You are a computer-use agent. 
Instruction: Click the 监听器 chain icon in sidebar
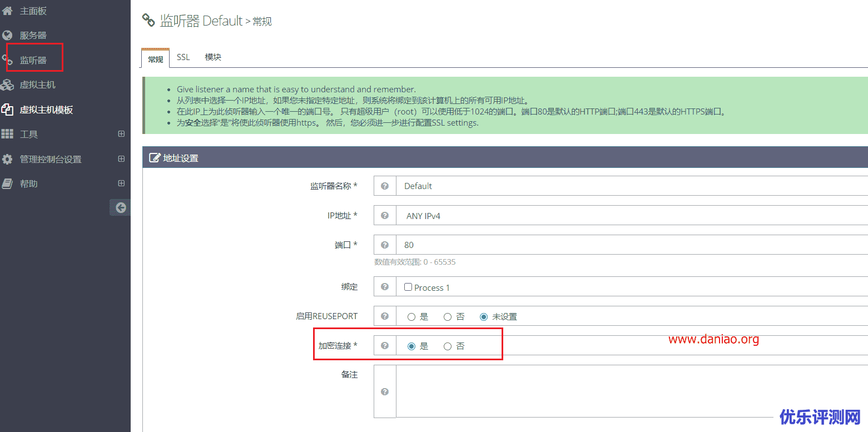click(x=7, y=60)
